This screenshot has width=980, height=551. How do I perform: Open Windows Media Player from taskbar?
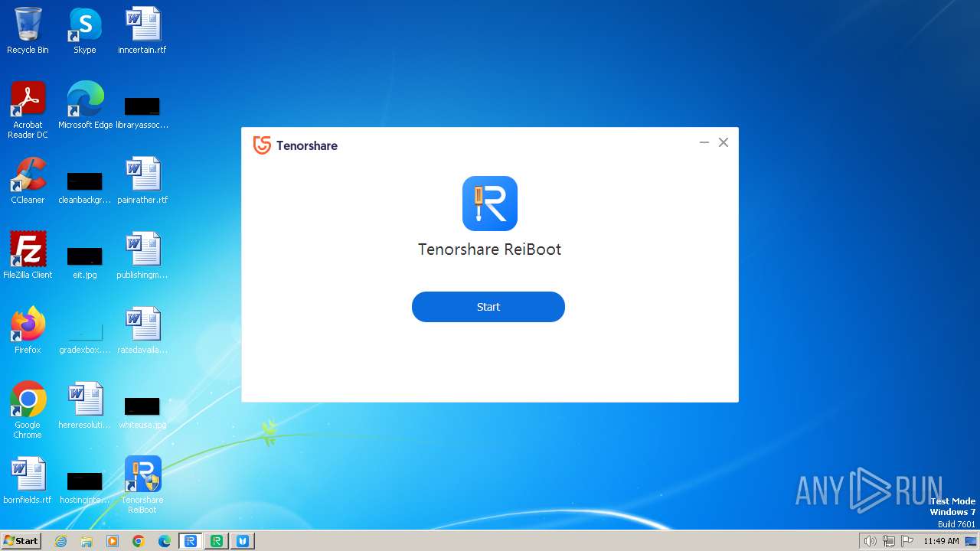tap(113, 541)
